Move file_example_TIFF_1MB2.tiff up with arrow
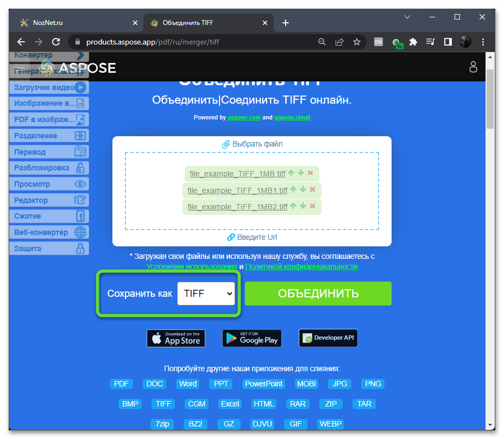 (x=293, y=206)
